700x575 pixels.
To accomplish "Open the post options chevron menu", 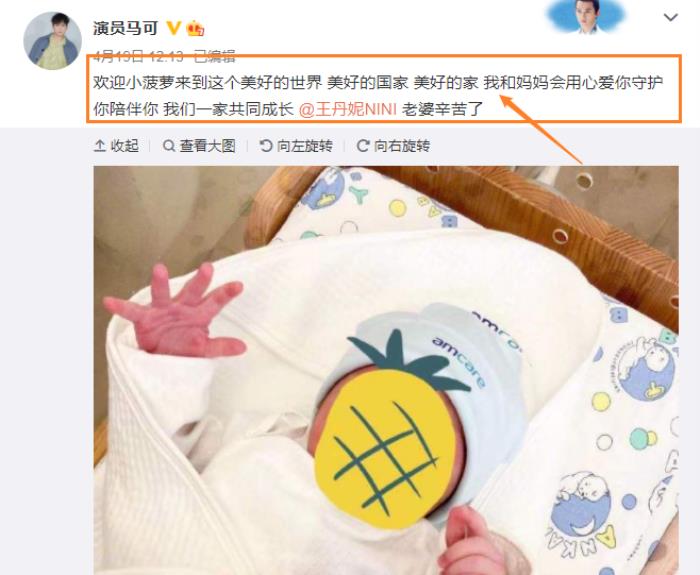I will [671, 17].
